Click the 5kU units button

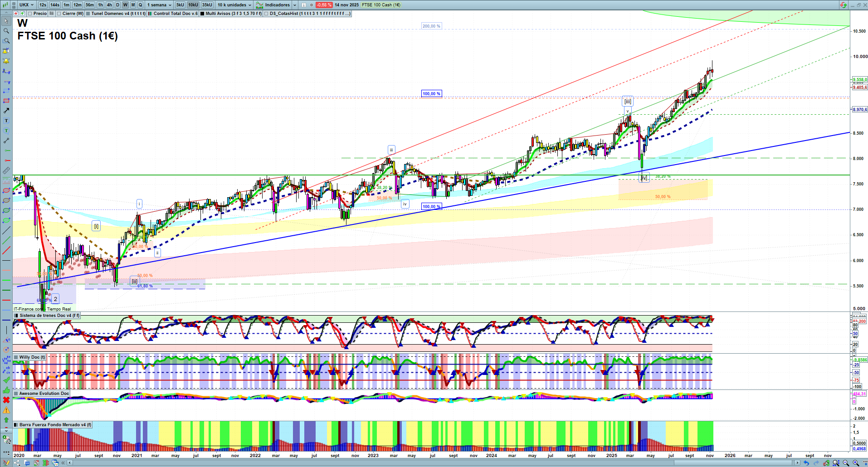[x=180, y=5]
